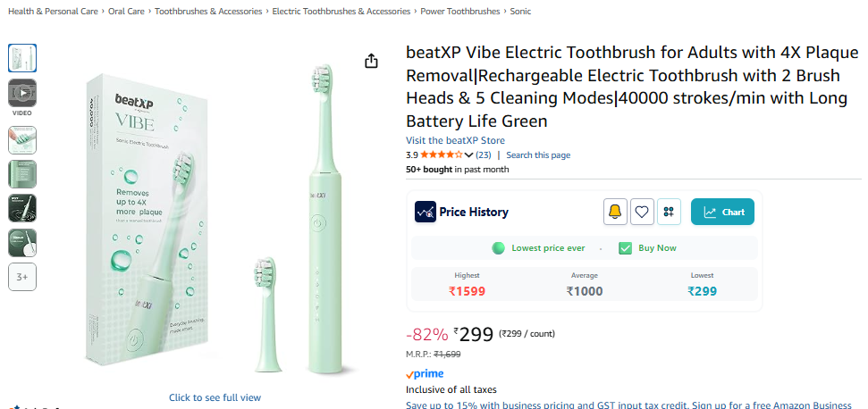Open the 23 reviews count link
Viewport: 868px width, 409px height.
point(482,155)
